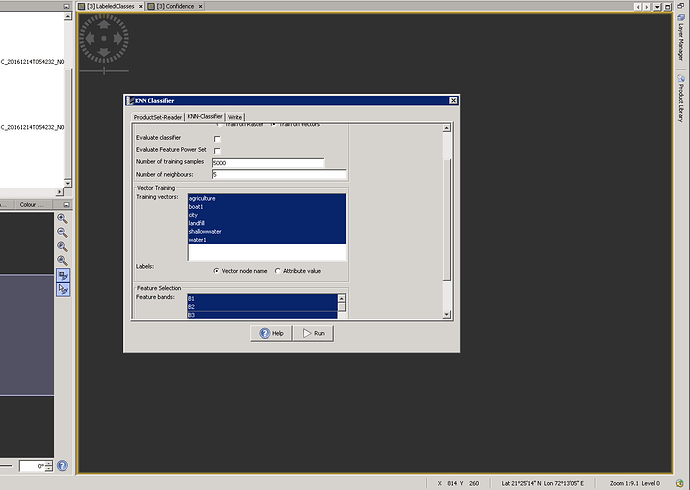Select the boat1 training vector
The width and height of the screenshot is (690, 490).
click(x=267, y=207)
